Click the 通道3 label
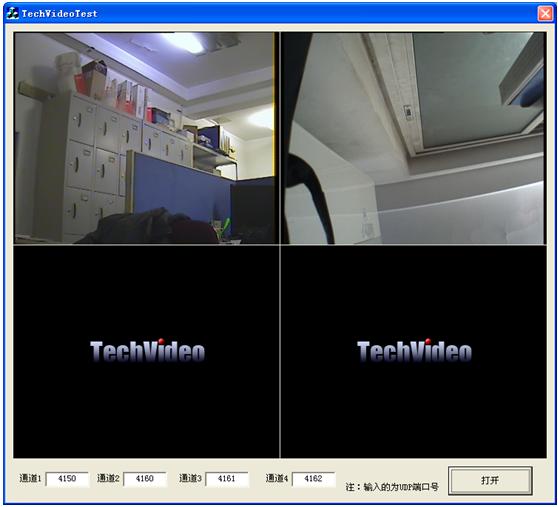The width and height of the screenshot is (558, 507). click(190, 478)
